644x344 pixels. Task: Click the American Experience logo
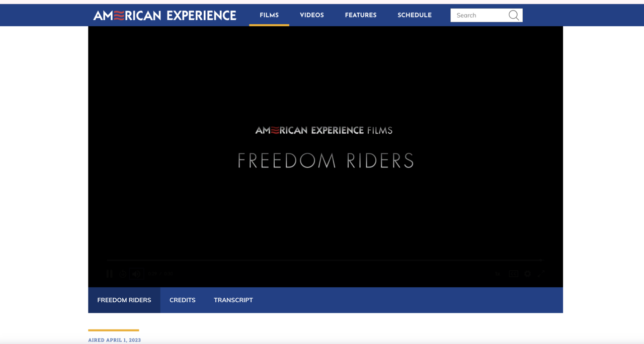click(x=165, y=16)
